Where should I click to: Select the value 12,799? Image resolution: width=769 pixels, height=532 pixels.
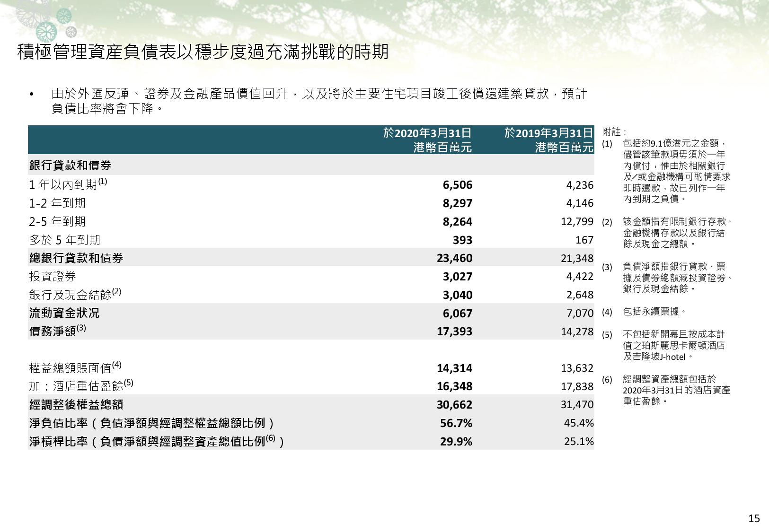click(577, 221)
